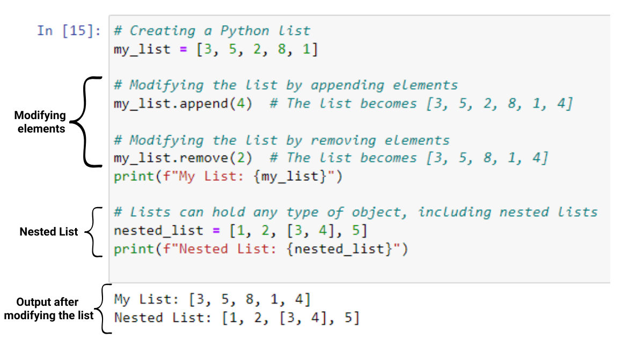
Task: Click the In [15] cell prompt
Action: pos(69,31)
